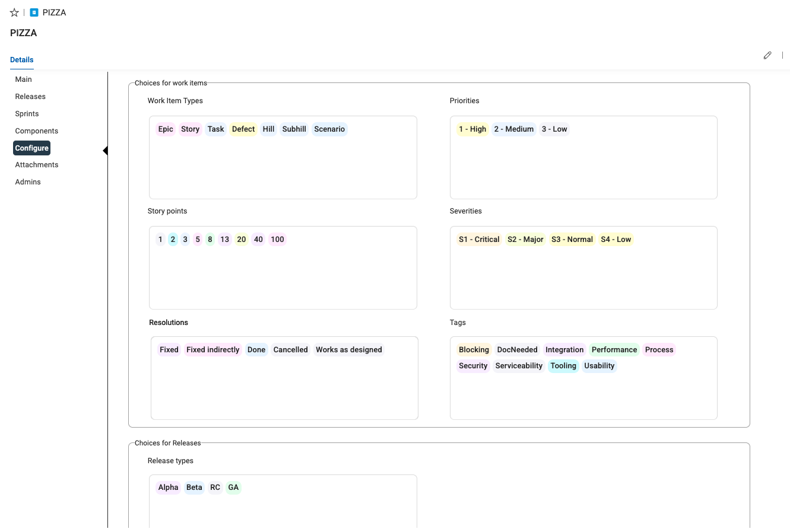This screenshot has width=790, height=532.
Task: Click the S3 - Normal severity chip
Action: tap(572, 240)
